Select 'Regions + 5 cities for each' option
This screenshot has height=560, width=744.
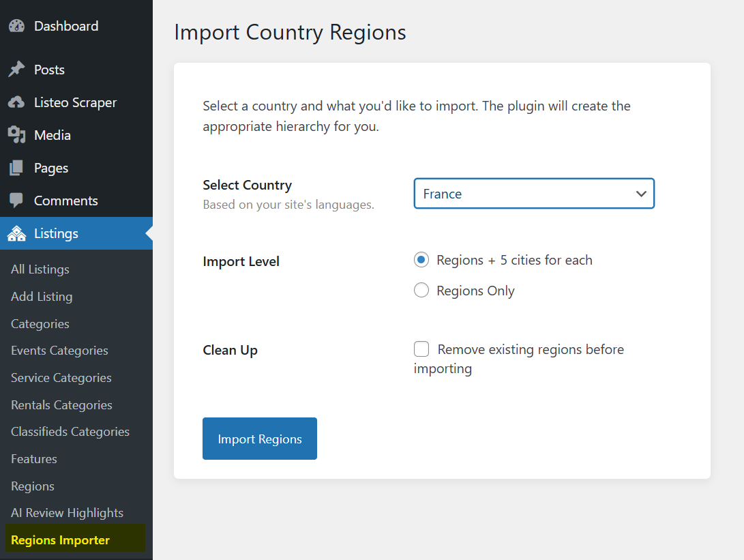[422, 260]
